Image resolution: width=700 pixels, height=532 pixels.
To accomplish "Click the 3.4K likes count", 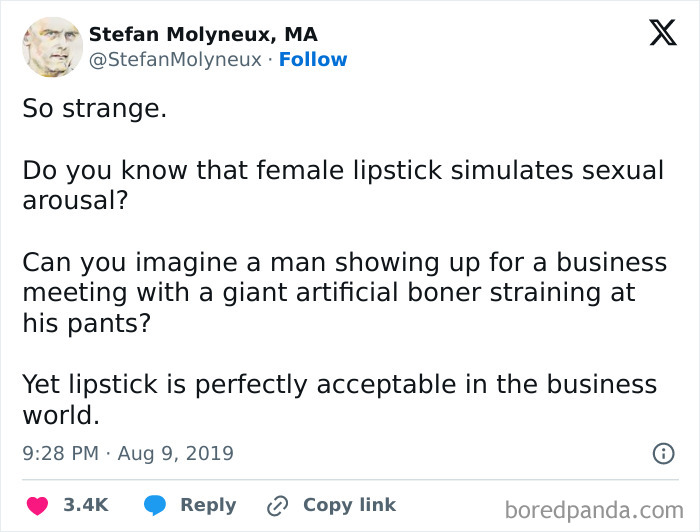I will [85, 506].
